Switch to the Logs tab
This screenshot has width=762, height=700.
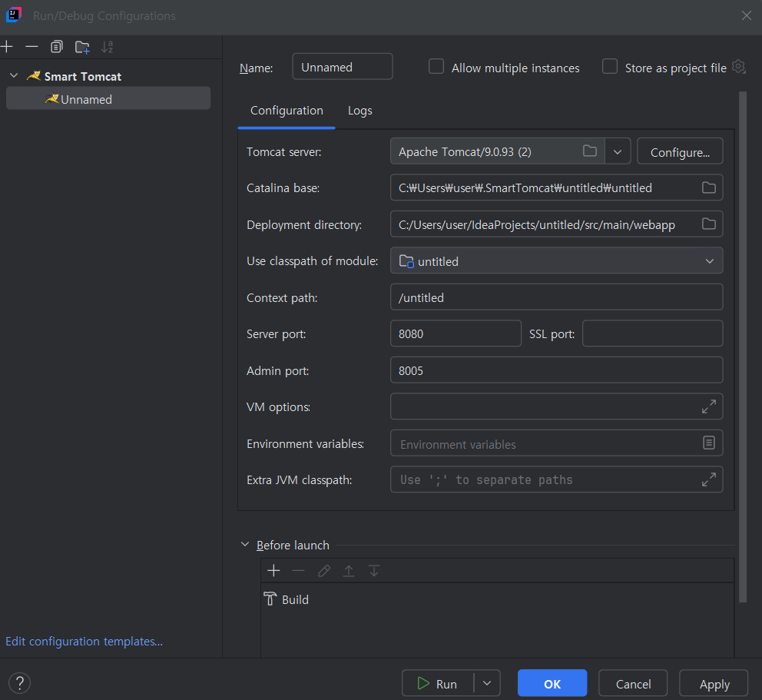pos(359,111)
